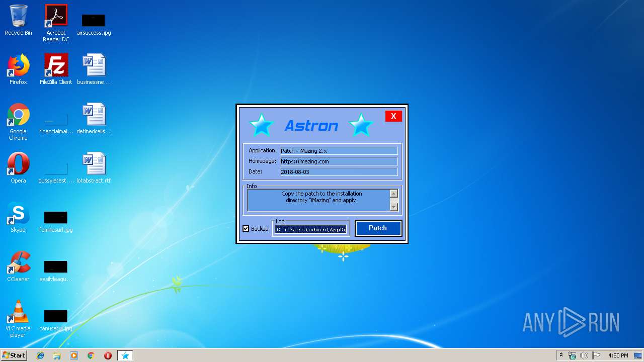Click the left star icon beside Astron
This screenshot has width=644, height=362.
[261, 125]
